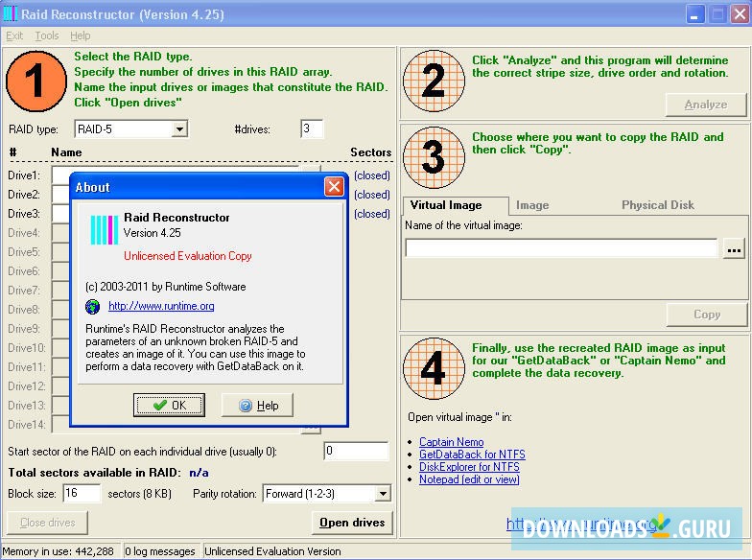Click the Analyze button
This screenshot has width=752, height=560.
(706, 105)
